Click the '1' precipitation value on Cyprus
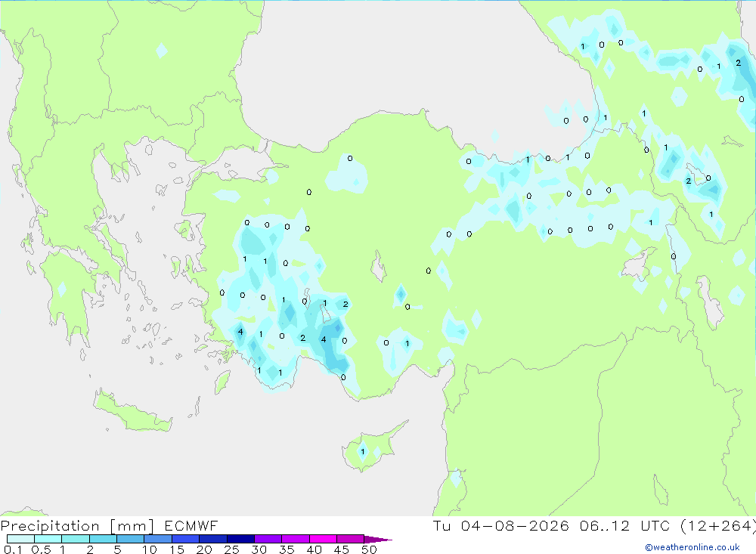Image resolution: width=756 pixels, height=554 pixels. click(x=363, y=452)
